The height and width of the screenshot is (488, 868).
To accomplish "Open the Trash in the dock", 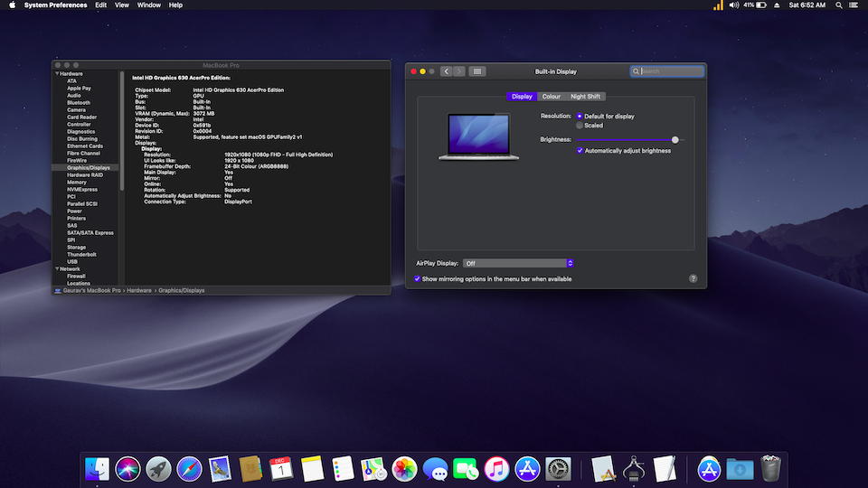I will click(x=770, y=468).
